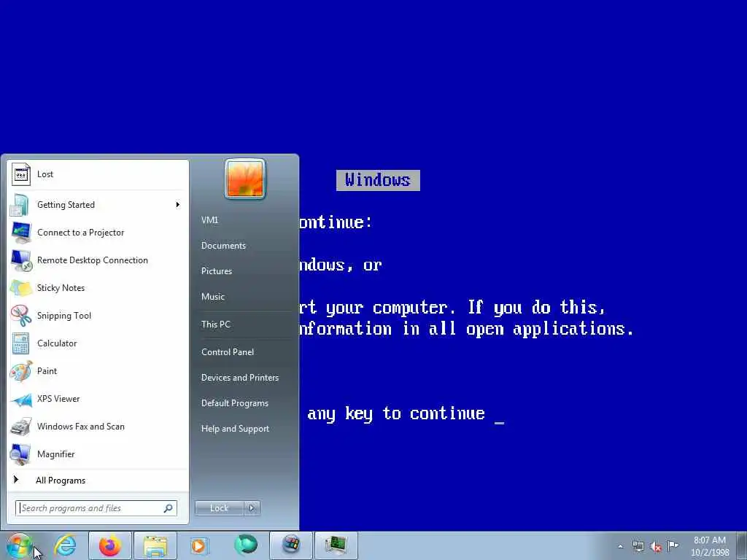Image resolution: width=747 pixels, height=560 pixels.
Task: Open the Lost program icon
Action: [20, 174]
